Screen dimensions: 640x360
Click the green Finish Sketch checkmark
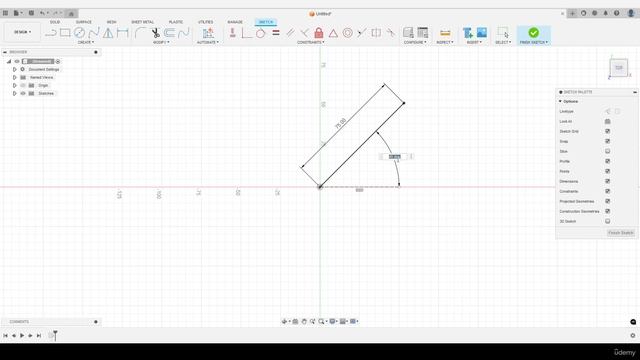pyautogui.click(x=533, y=33)
